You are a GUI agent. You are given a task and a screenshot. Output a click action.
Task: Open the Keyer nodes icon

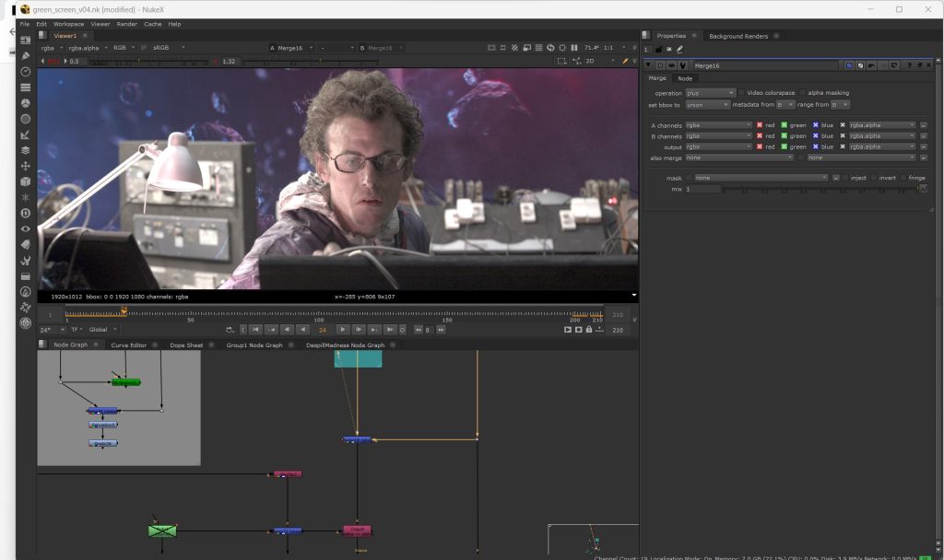pyautogui.click(x=25, y=134)
